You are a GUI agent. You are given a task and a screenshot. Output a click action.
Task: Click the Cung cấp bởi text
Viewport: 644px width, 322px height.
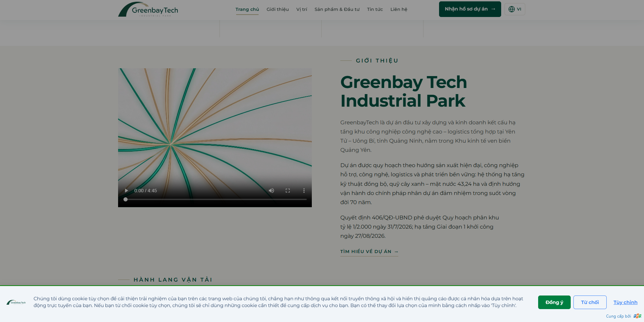point(618,316)
